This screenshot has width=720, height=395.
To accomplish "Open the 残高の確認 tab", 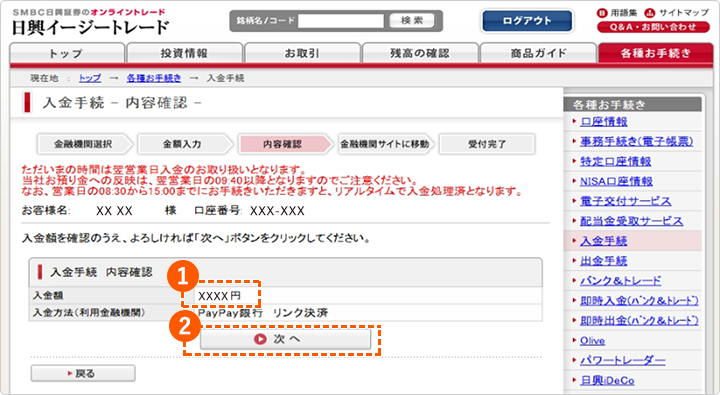I will point(420,53).
